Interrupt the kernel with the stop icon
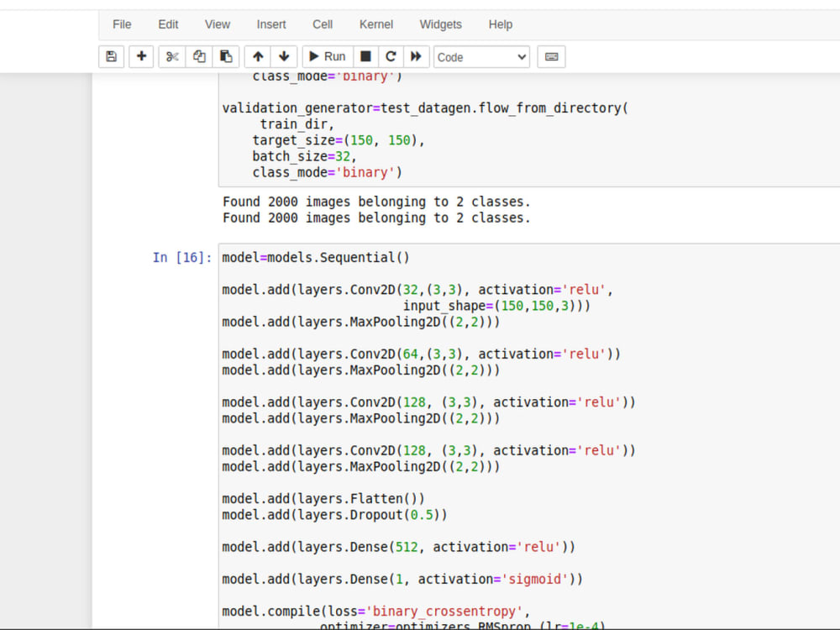840x630 pixels. pyautogui.click(x=365, y=57)
